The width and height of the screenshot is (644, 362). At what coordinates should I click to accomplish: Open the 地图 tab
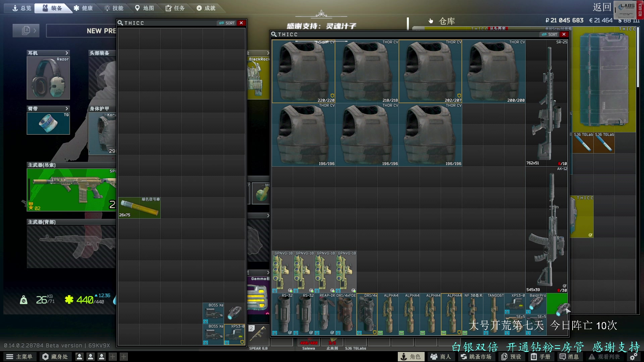pyautogui.click(x=145, y=8)
